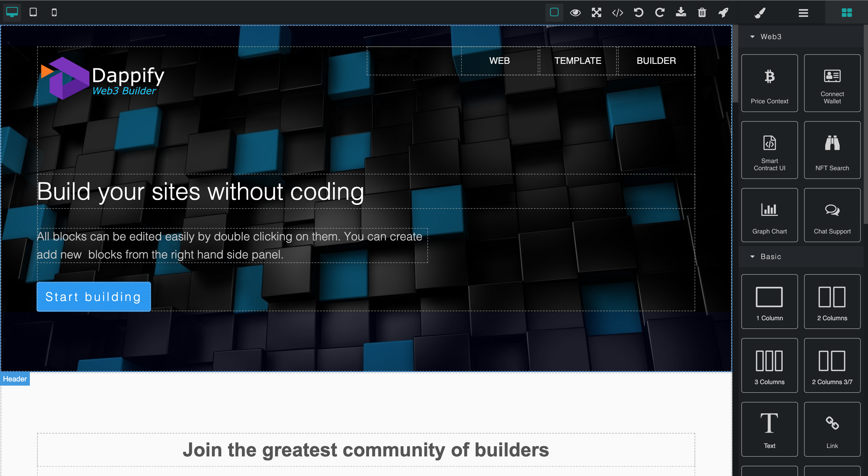The image size is (868, 476).
Task: Select the NFT Search block
Action: click(832, 150)
